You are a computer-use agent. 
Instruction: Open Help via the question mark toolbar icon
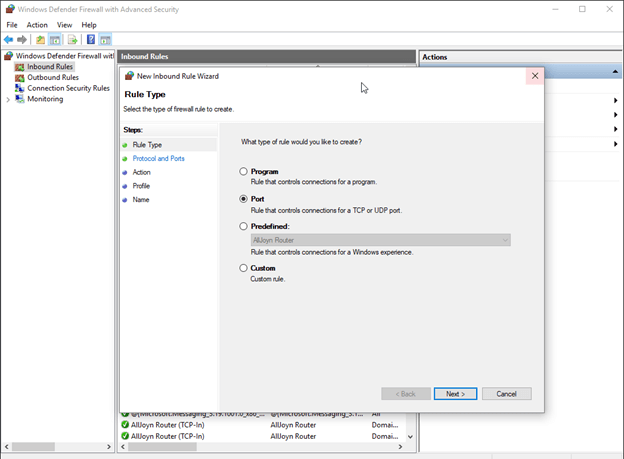[x=91, y=39]
